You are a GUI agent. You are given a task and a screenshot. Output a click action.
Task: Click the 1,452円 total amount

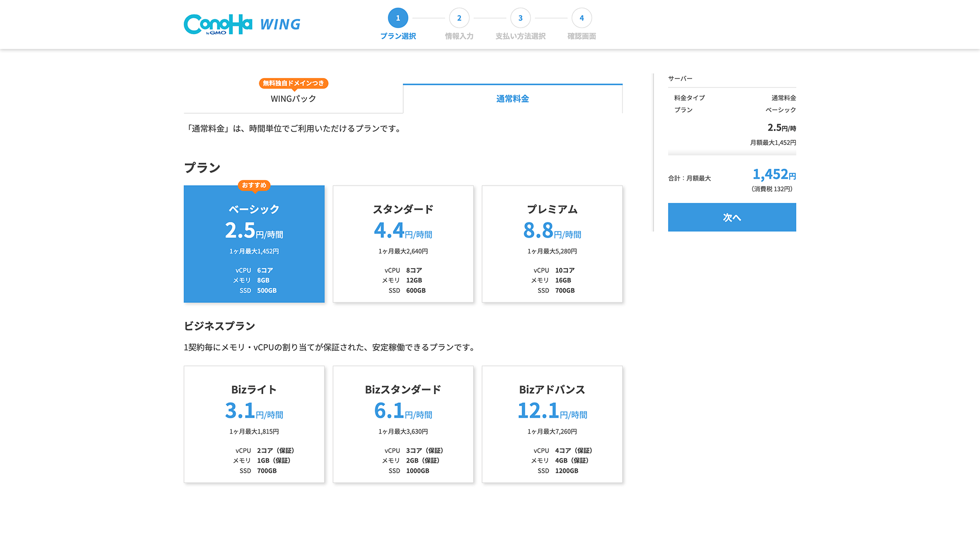tap(774, 174)
